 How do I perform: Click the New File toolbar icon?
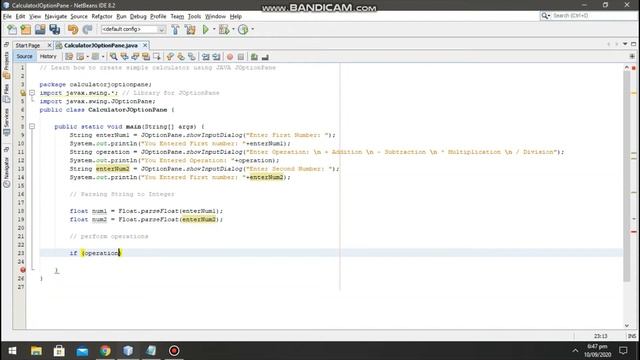12,29
